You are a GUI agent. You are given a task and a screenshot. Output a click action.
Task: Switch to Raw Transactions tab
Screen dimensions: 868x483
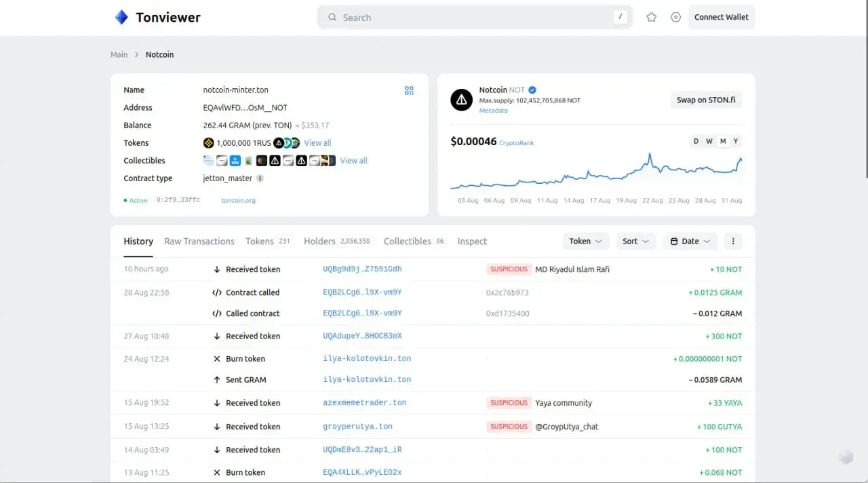(199, 241)
